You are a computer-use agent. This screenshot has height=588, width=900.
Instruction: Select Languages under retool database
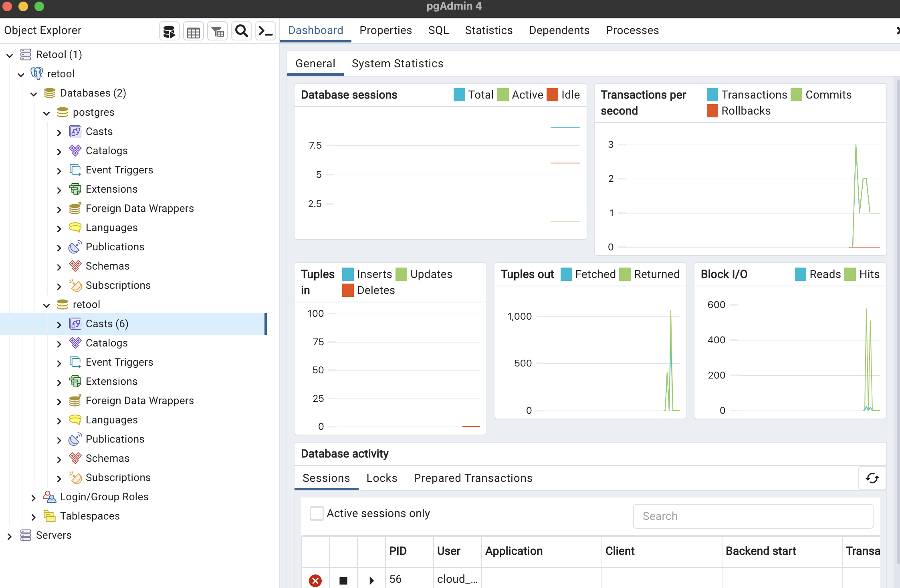click(x=111, y=420)
